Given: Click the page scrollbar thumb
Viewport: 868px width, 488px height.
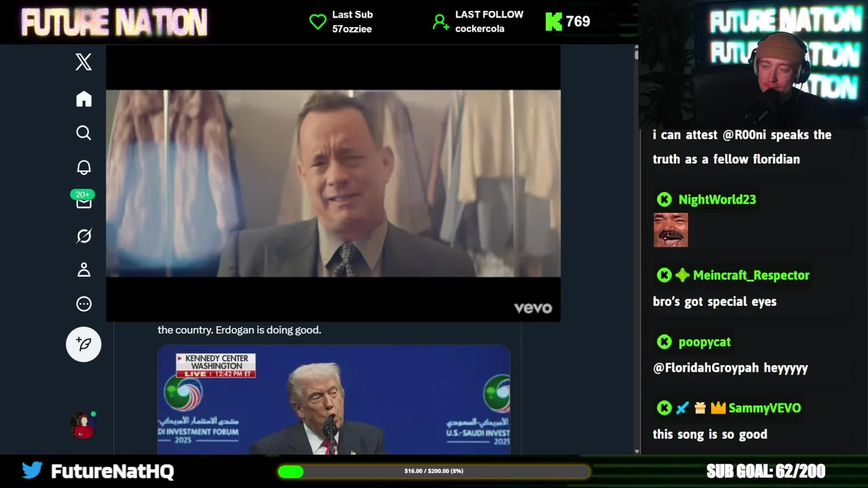Looking at the screenshot, I should coord(636,54).
